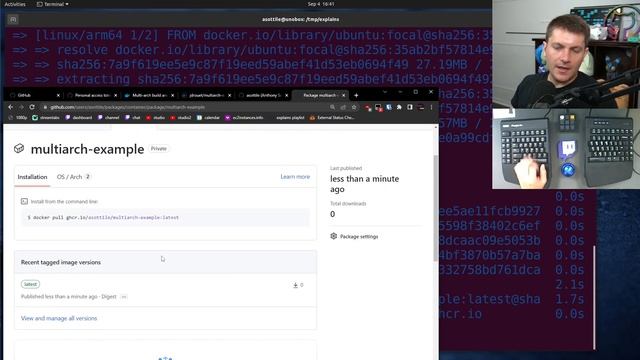Switch to the Multi-arch build browser tab
The height and width of the screenshot is (360, 640).
tap(149, 95)
